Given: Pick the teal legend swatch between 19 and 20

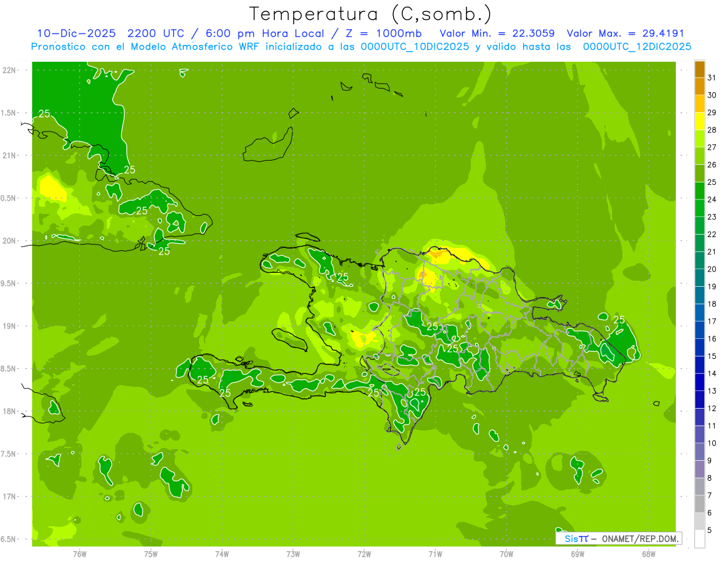Looking at the screenshot, I should (699, 278).
